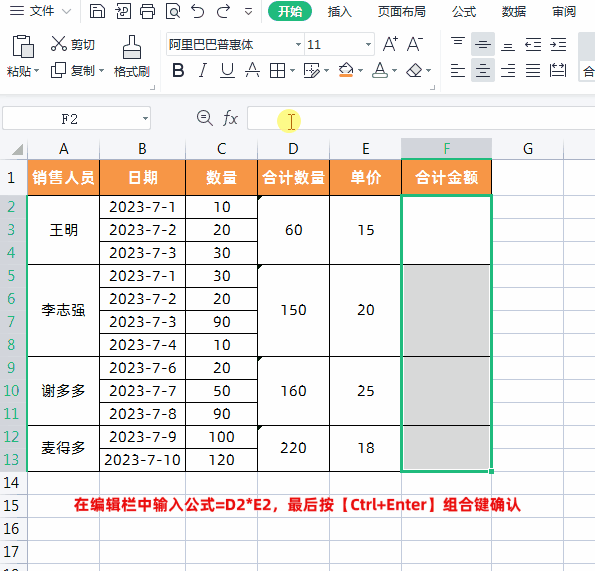
Task: Toggle bottom vertical alignment
Action: (508, 45)
